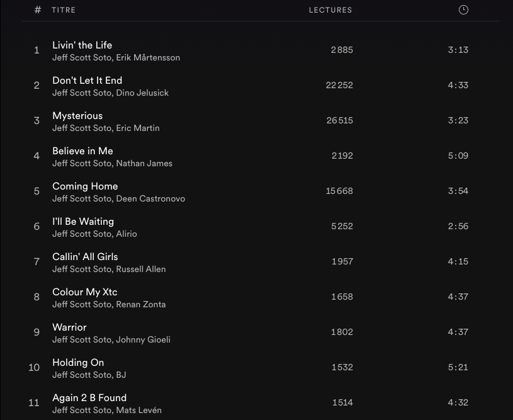The height and width of the screenshot is (420, 513).
Task: Select the track Believe in Me
Action: (x=82, y=151)
